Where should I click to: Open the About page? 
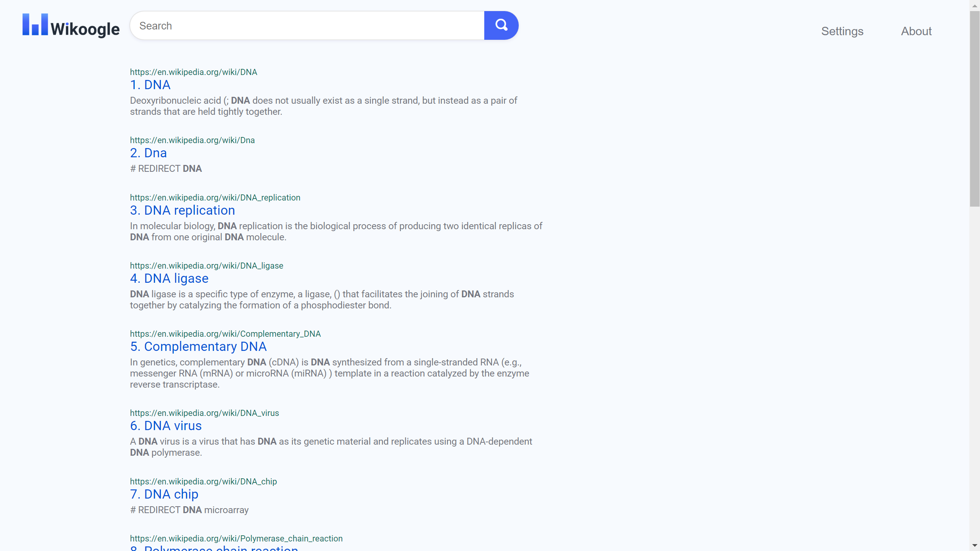916,31
